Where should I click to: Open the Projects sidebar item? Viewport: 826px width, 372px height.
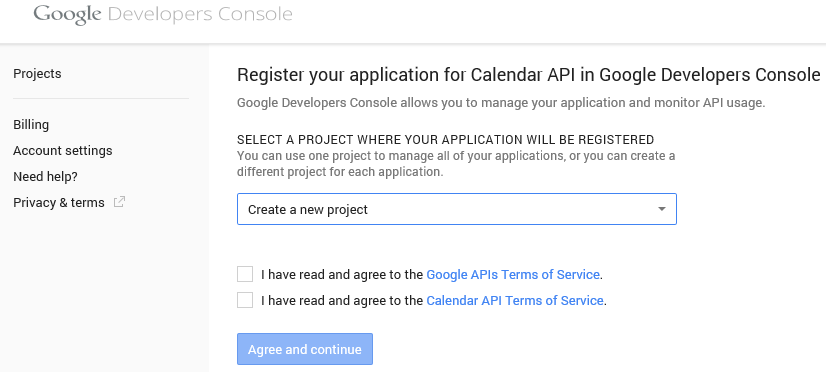coord(37,73)
